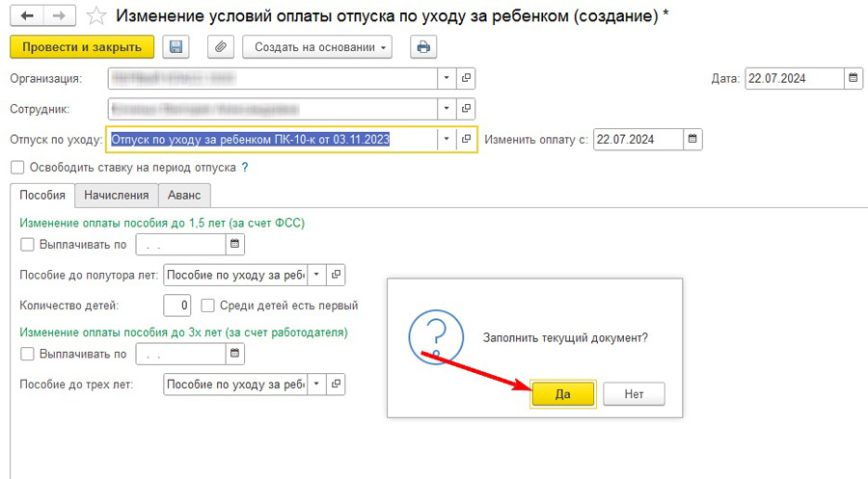Open the Пособие до полутора лет item icon
868x479 pixels.
[x=336, y=275]
